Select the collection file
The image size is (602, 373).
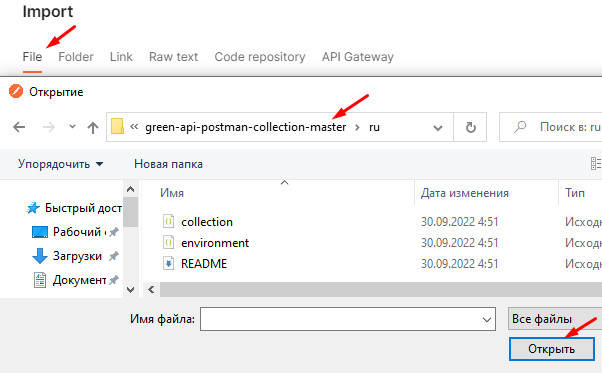[x=207, y=222]
